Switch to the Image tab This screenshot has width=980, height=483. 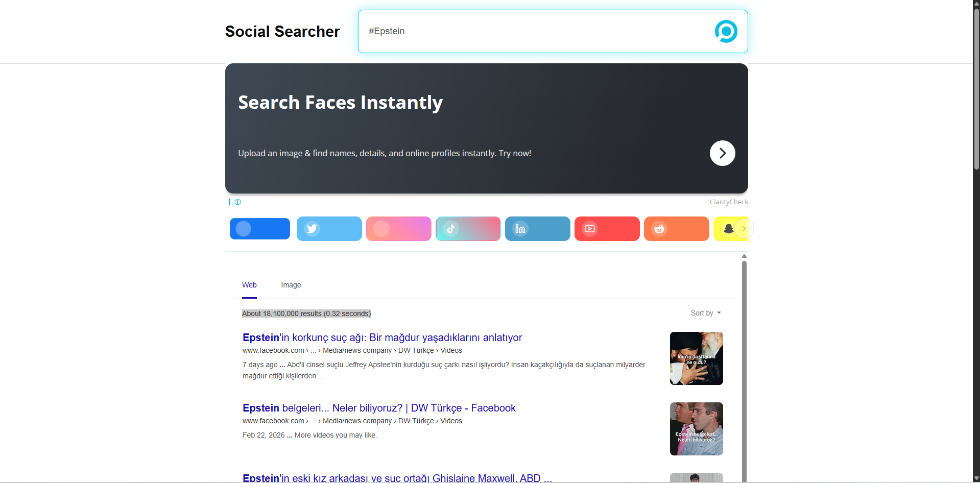pos(291,285)
